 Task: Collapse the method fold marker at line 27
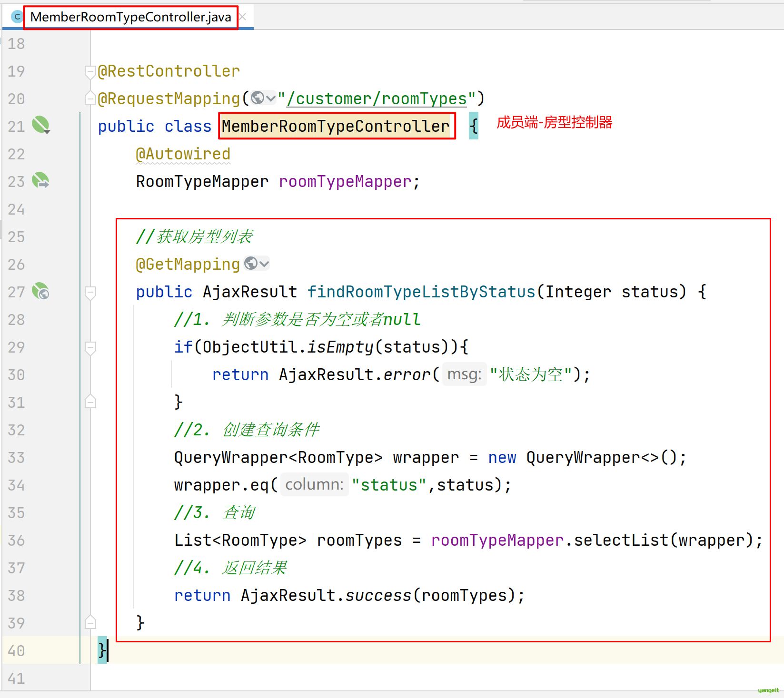tap(90, 293)
